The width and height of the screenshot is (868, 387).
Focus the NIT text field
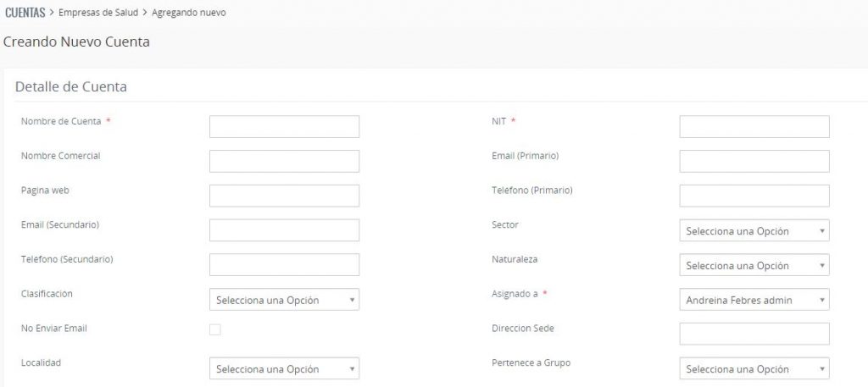coord(754,127)
